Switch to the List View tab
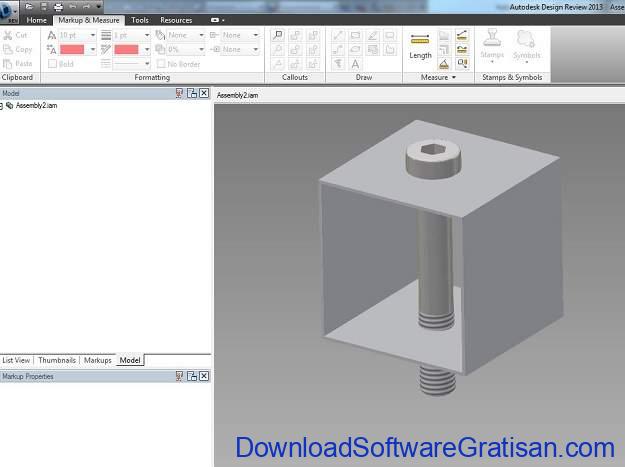625x467 pixels. click(16, 360)
